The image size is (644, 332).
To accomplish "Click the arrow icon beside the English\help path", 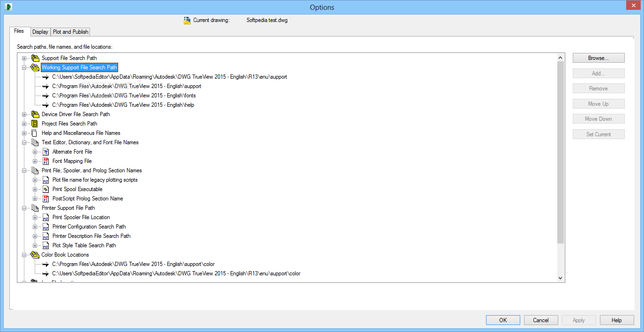I will coord(45,105).
